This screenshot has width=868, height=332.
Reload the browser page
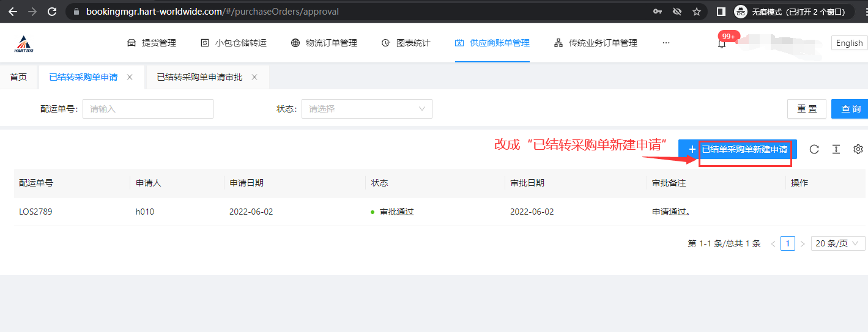point(52,12)
